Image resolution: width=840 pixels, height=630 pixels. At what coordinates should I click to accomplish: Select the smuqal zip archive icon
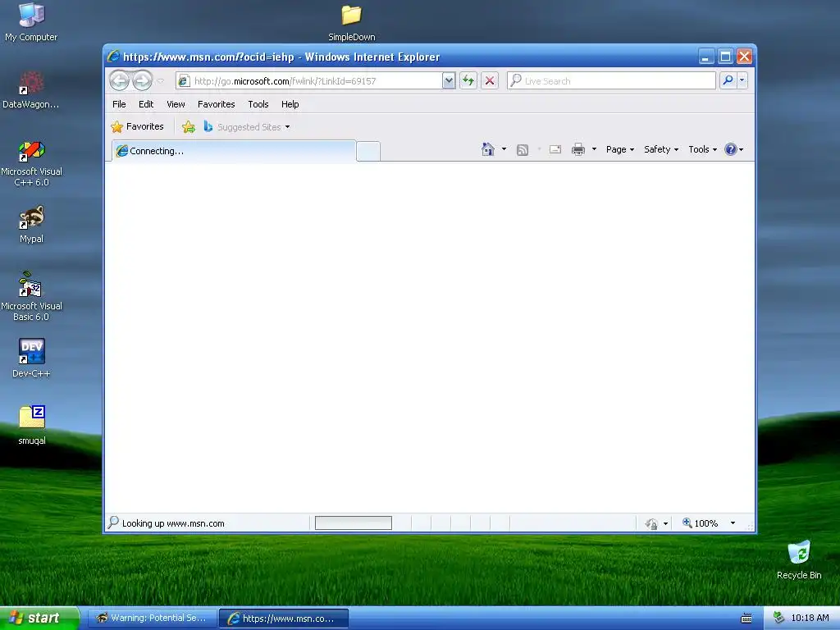[32, 425]
